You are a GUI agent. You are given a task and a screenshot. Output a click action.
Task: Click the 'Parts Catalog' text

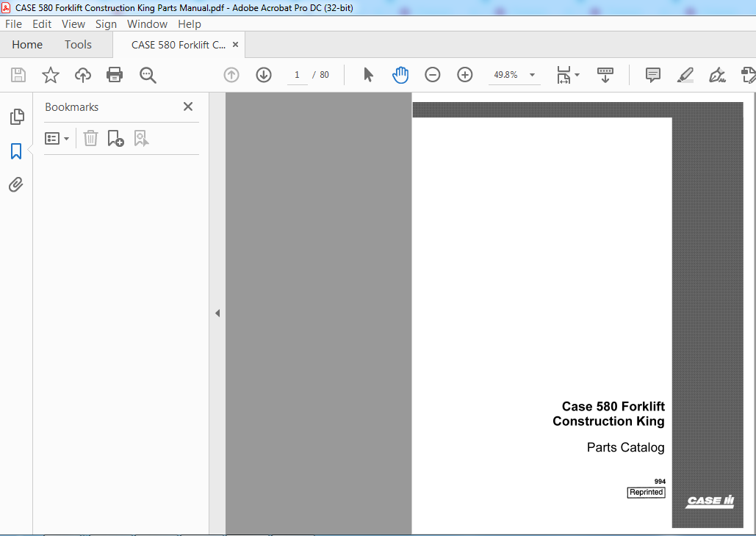pyautogui.click(x=625, y=447)
